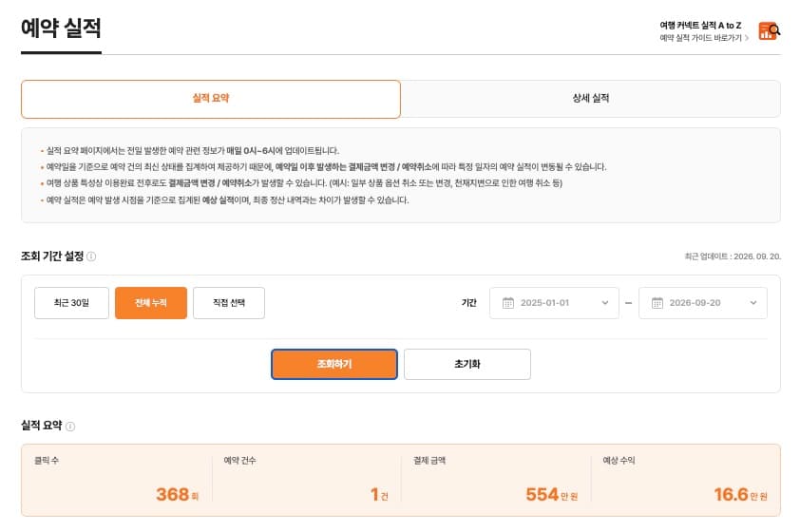800x532 pixels.
Task: Click the 실적 요약 section heading
Action: coord(41,426)
